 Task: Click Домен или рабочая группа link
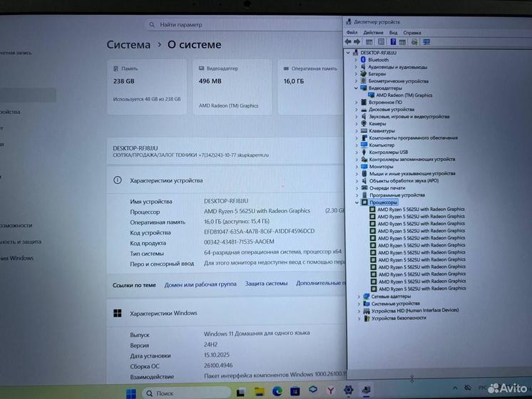tap(200, 284)
